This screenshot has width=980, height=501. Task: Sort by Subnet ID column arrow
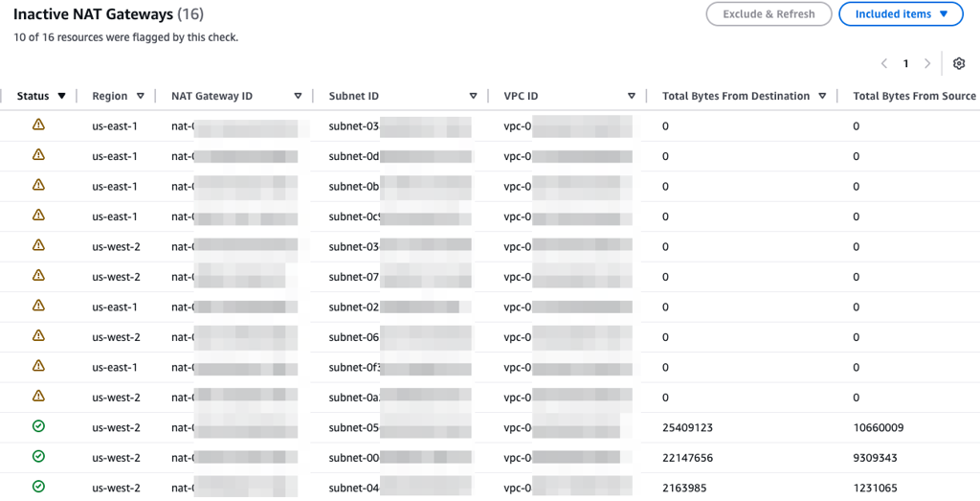(x=473, y=96)
